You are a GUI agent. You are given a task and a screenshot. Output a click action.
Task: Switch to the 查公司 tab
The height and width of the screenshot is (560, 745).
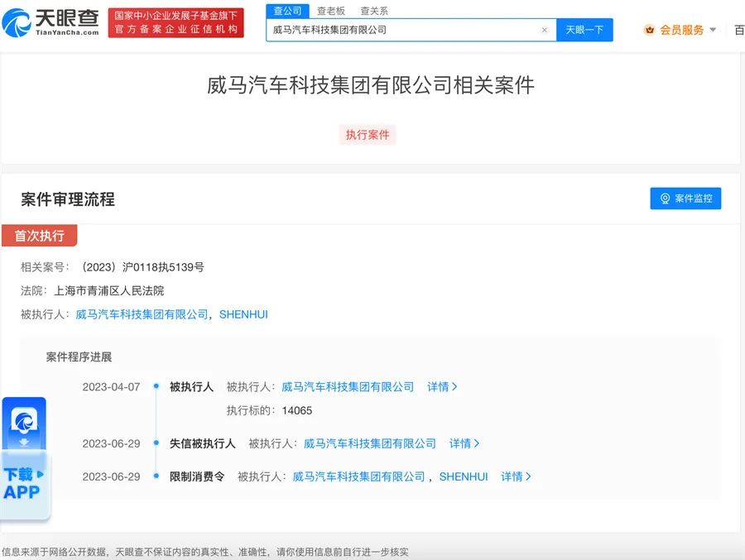click(x=287, y=11)
